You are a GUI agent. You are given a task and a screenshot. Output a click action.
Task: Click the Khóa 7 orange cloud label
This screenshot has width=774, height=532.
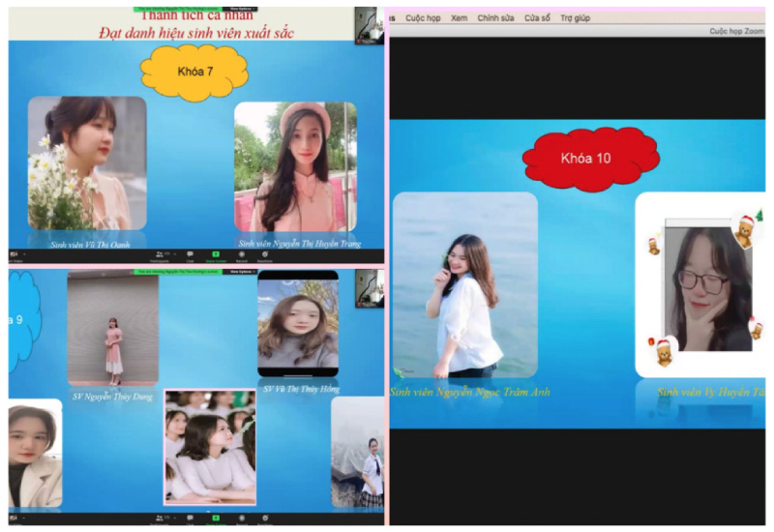coord(194,72)
